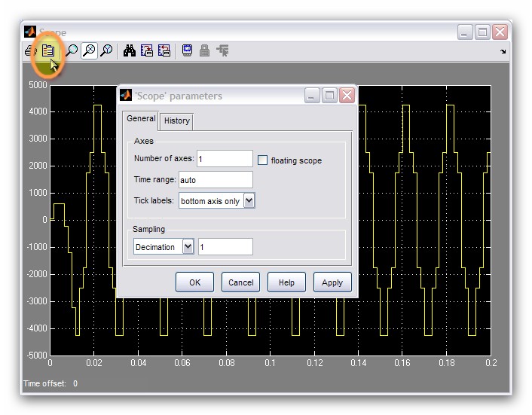Expand the Decimation sampling dropdown
Image resolution: width=532 pixels, height=415 pixels.
point(188,246)
